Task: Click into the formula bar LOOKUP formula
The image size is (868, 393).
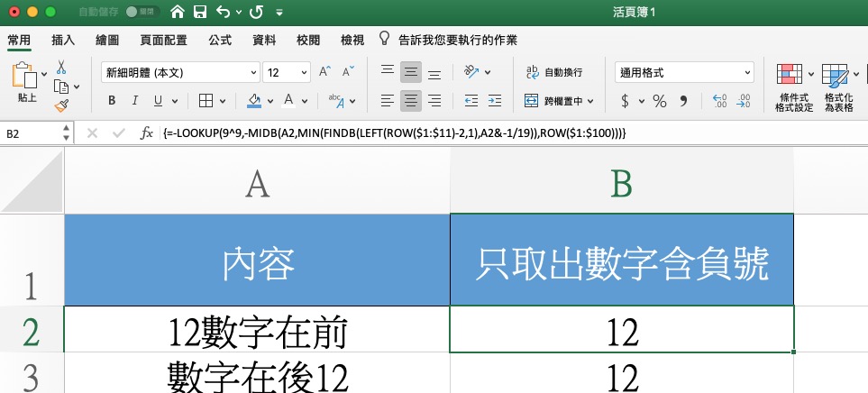Action: 395,133
